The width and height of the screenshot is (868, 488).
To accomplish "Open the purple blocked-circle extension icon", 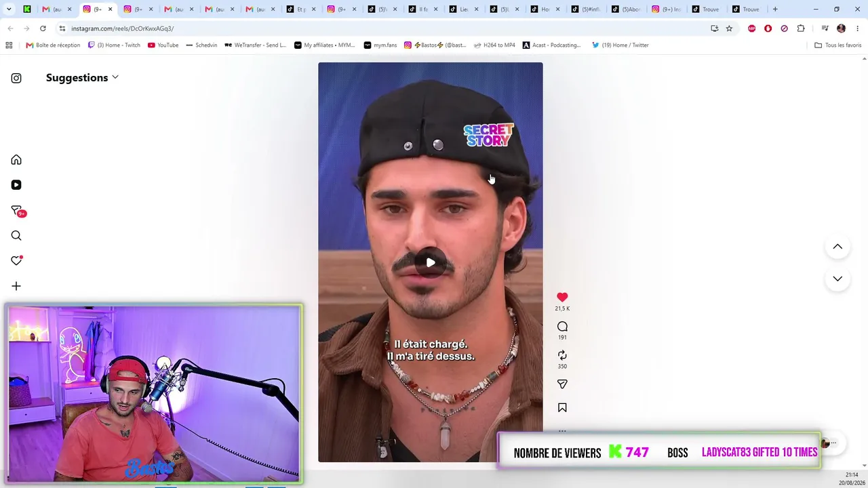I will (784, 28).
